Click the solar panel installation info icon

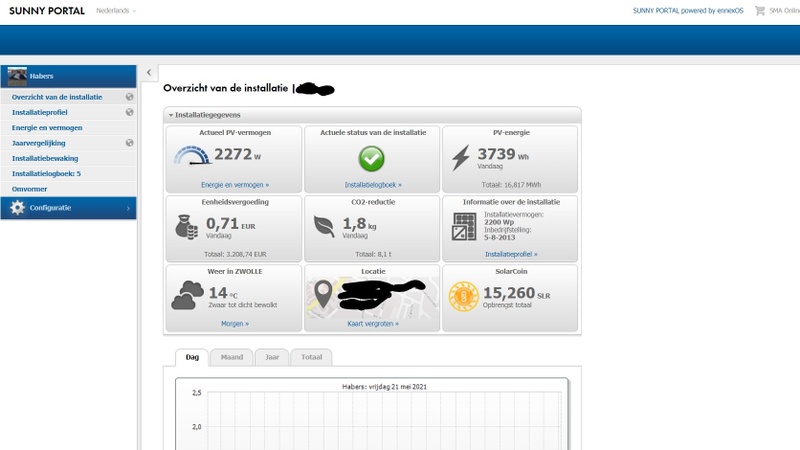pyautogui.click(x=464, y=227)
